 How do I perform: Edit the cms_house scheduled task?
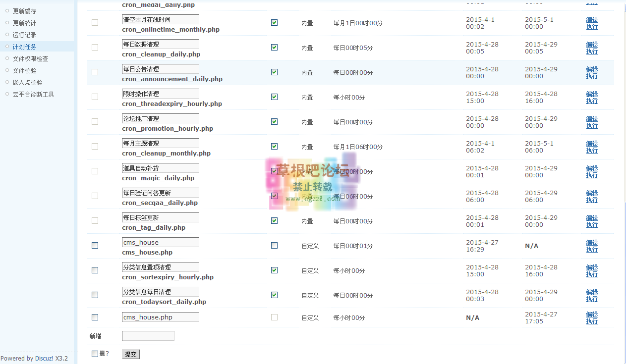(x=592, y=242)
